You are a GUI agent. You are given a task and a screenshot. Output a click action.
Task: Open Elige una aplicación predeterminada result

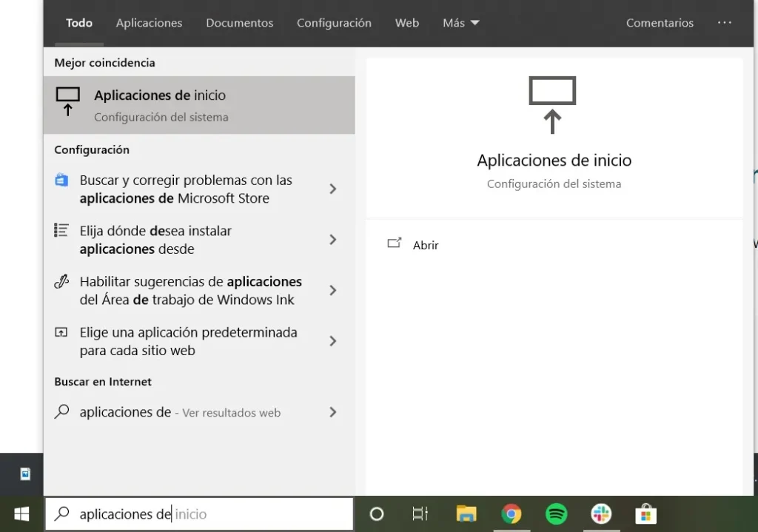tap(199, 341)
